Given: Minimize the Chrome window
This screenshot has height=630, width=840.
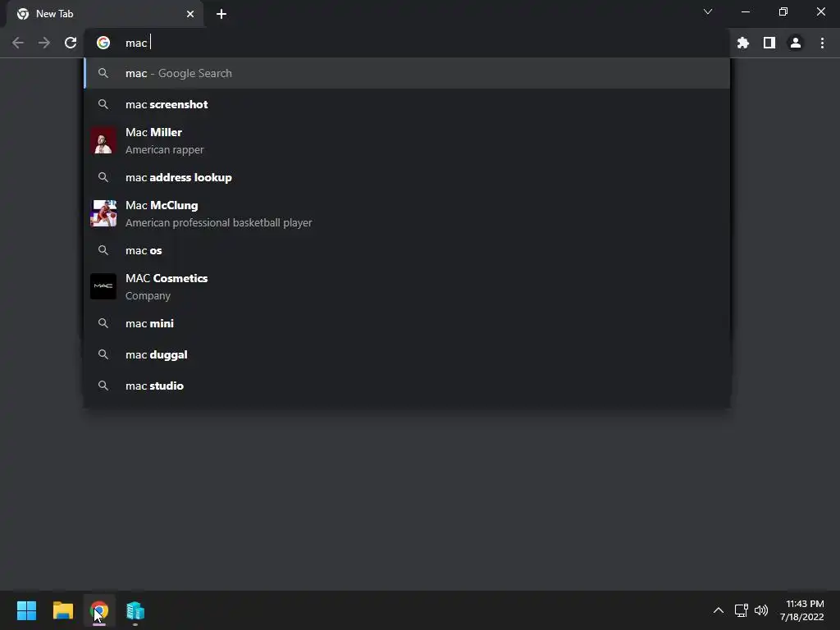Looking at the screenshot, I should tap(745, 11).
